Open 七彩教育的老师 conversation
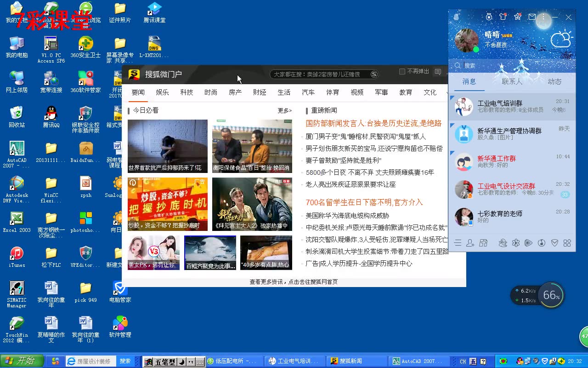Viewport: 588px width, 368px height. [x=512, y=217]
